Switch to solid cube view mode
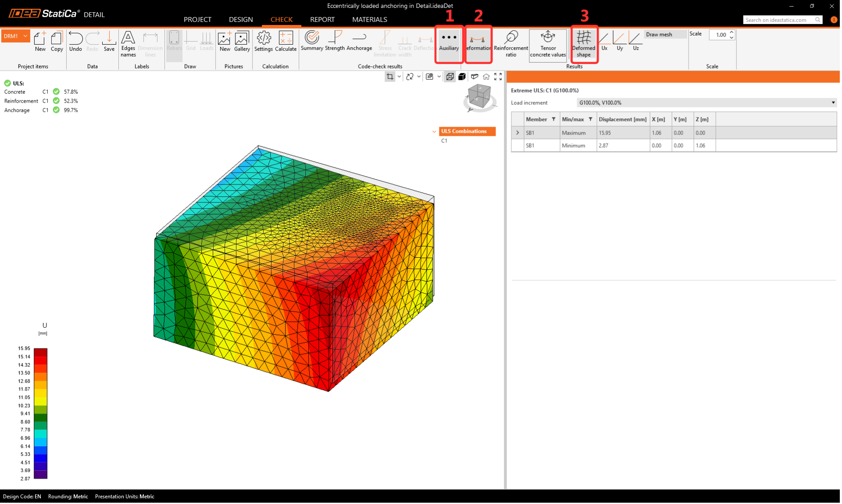The width and height of the screenshot is (842, 504). (462, 77)
